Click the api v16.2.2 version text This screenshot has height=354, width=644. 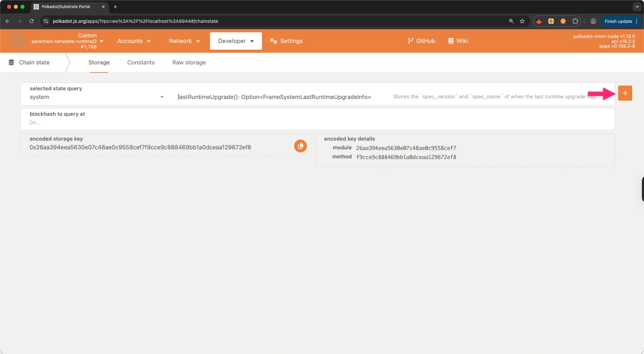pos(623,41)
